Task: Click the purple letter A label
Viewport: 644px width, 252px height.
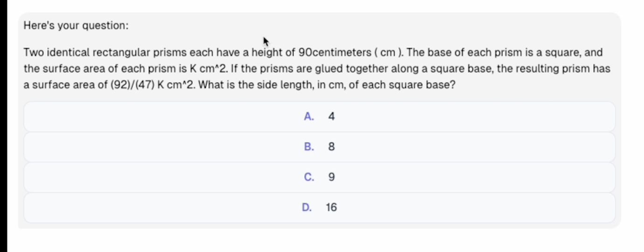Action: click(308, 117)
